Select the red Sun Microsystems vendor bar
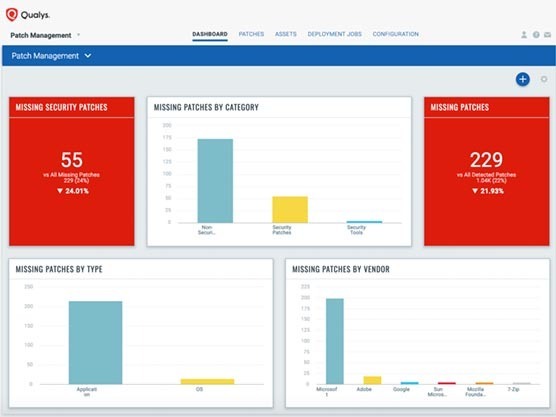Image resolution: width=556 pixels, height=417 pixels. 447,383
